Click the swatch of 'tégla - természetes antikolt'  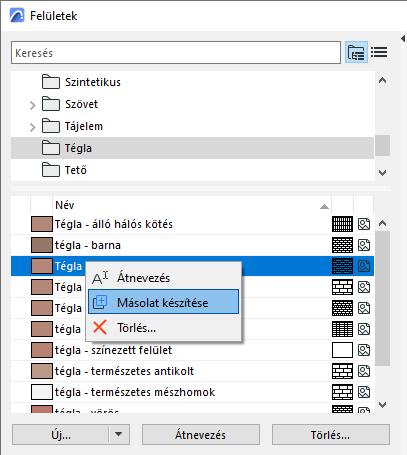coord(42,371)
